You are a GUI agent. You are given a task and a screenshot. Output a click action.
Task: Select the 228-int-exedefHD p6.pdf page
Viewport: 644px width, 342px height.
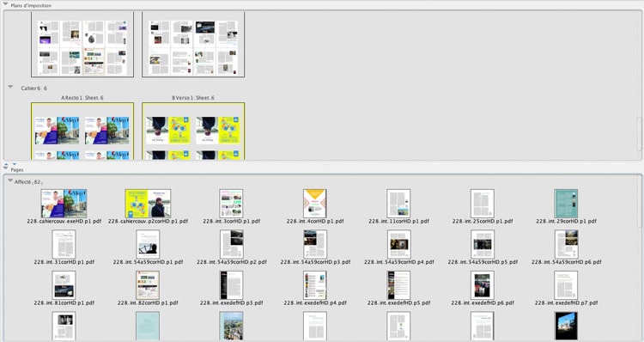tap(483, 285)
